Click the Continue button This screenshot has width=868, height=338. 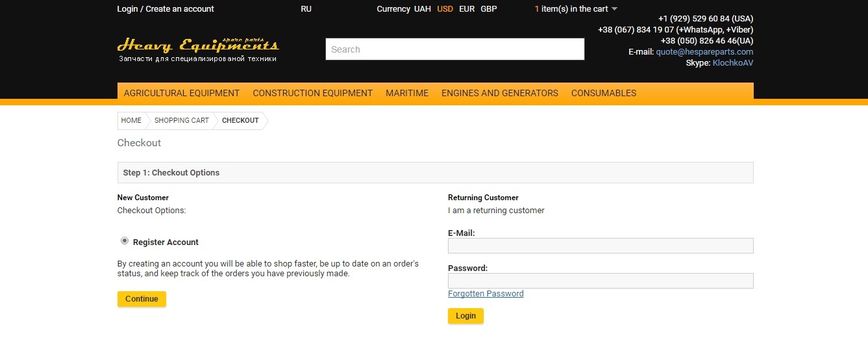[142, 299]
